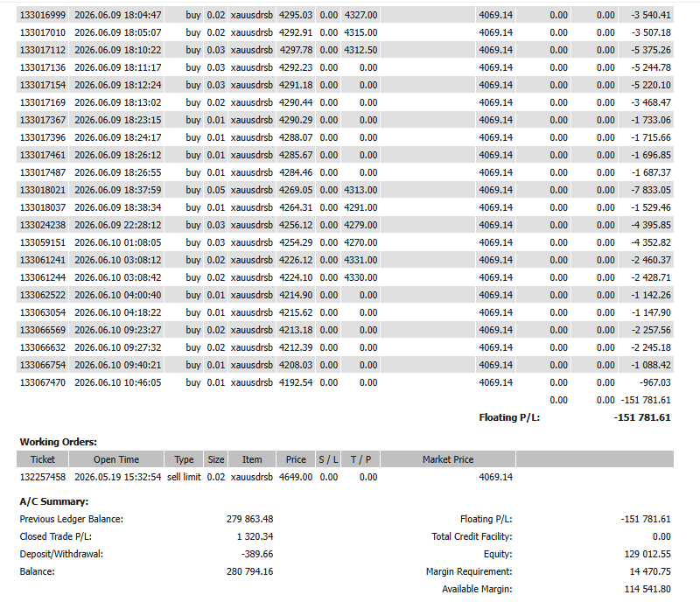Click ticket 133017487

pyautogui.click(x=42, y=172)
